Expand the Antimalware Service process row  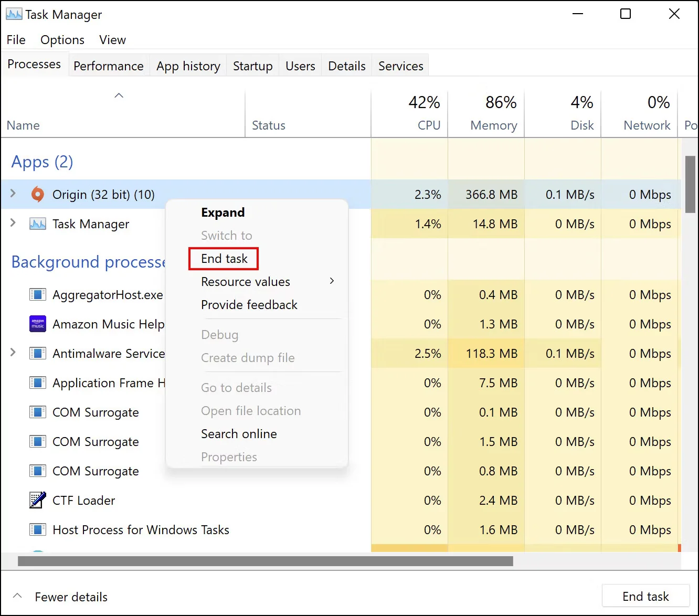click(x=13, y=353)
